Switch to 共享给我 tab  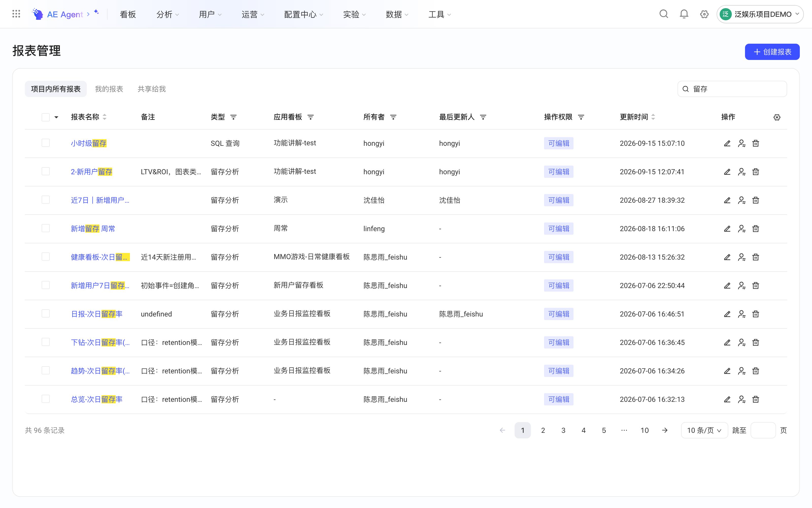click(x=152, y=89)
